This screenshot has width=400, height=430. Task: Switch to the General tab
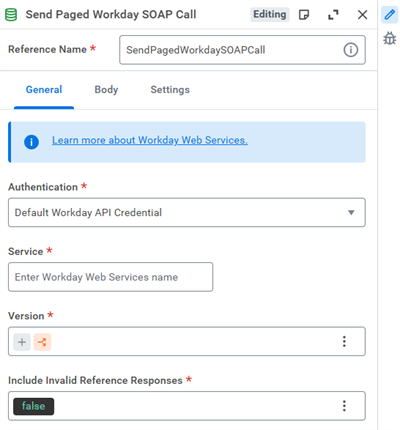(44, 90)
